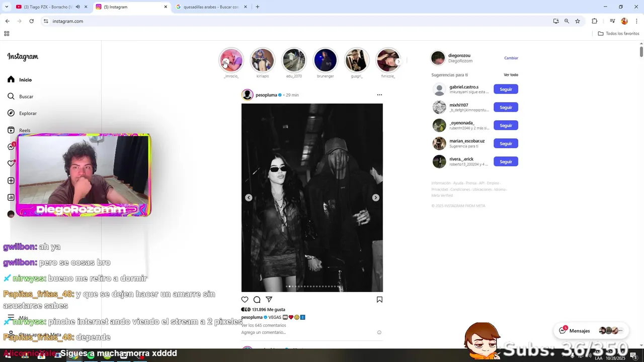644x362 pixels.
Task: Mute audio icon on the YouTube tab
Action: 77,7
